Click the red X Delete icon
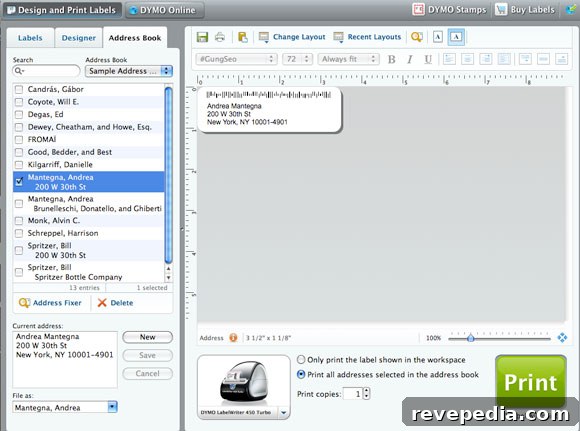 tap(102, 303)
